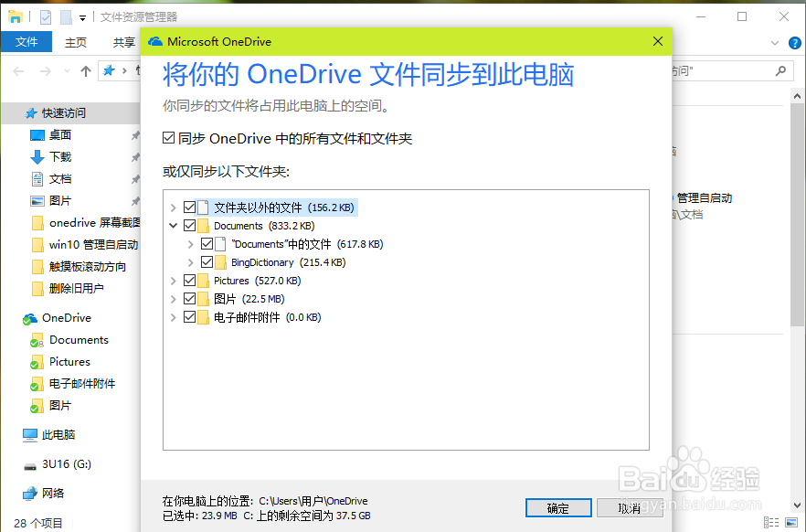
Task: Toggle the BingDictionary checkbox
Action: click(x=207, y=261)
